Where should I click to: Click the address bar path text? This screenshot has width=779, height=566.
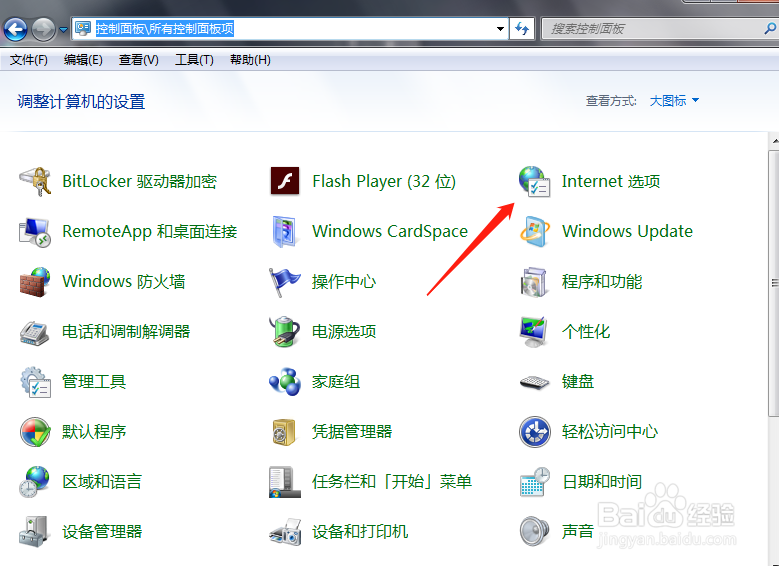coord(164,29)
